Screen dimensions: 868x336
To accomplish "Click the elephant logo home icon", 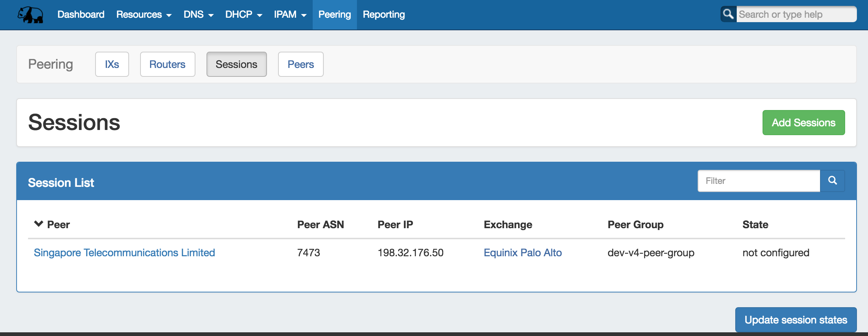I will tap(30, 15).
